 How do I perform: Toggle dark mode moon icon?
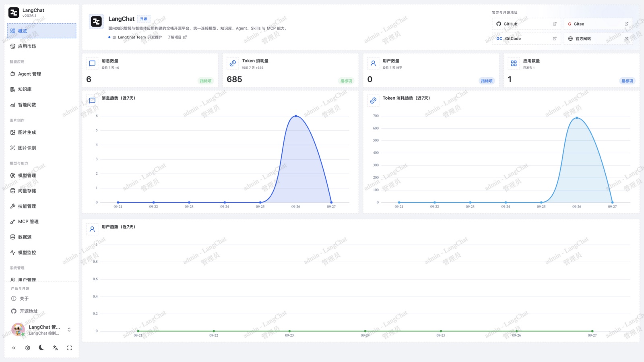click(41, 348)
